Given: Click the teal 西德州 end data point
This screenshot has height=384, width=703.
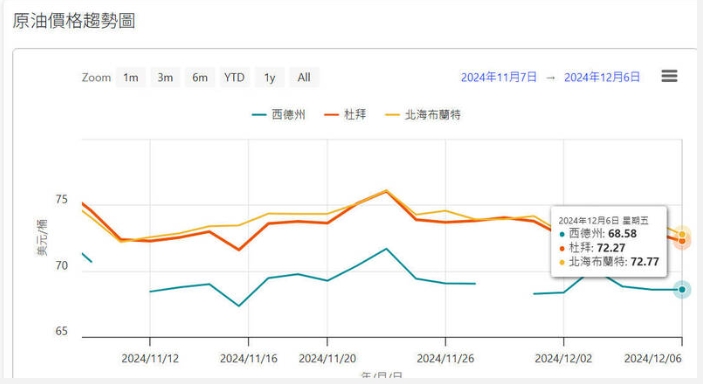Looking at the screenshot, I should point(682,290).
